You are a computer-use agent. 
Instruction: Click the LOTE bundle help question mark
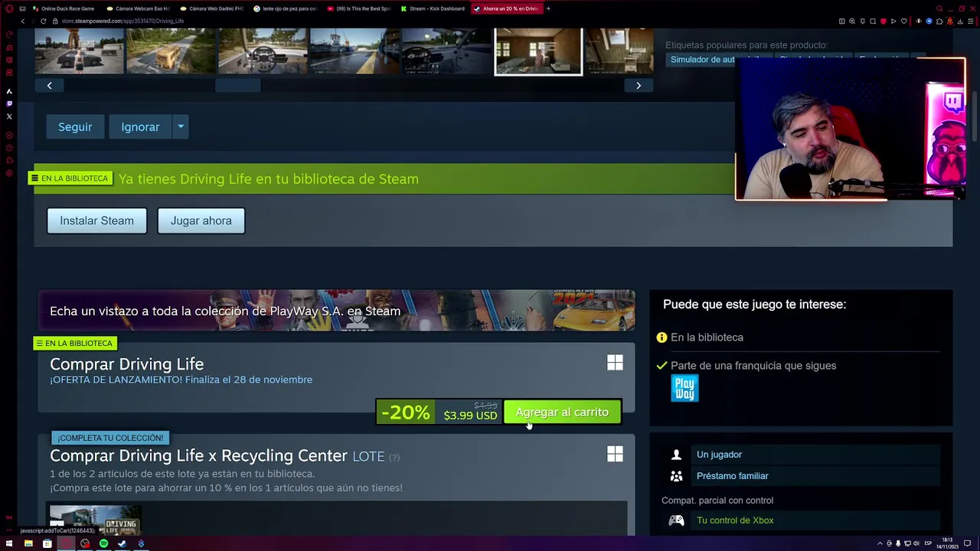tap(394, 458)
